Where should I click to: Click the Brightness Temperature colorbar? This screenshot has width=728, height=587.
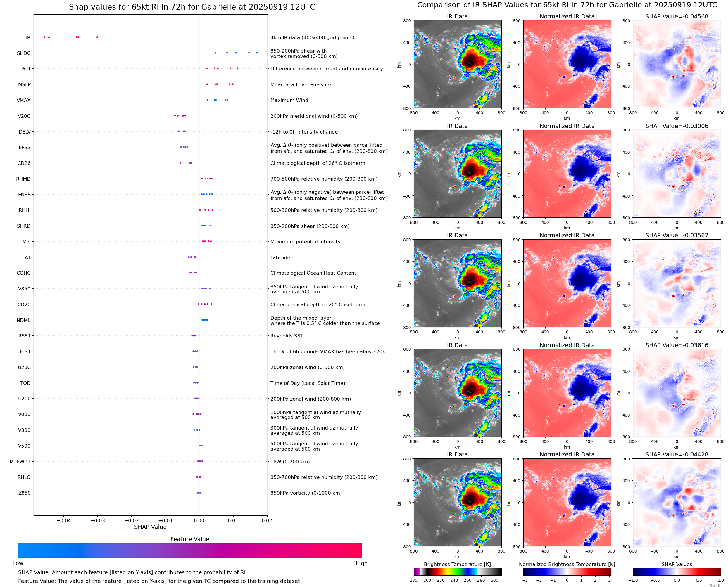[x=457, y=572]
